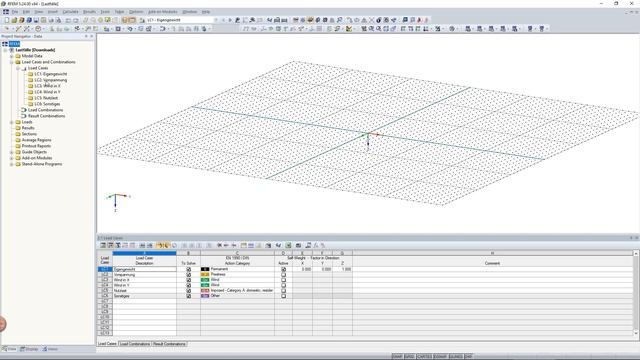
Task: Click the New model icon
Action: tap(7, 20)
